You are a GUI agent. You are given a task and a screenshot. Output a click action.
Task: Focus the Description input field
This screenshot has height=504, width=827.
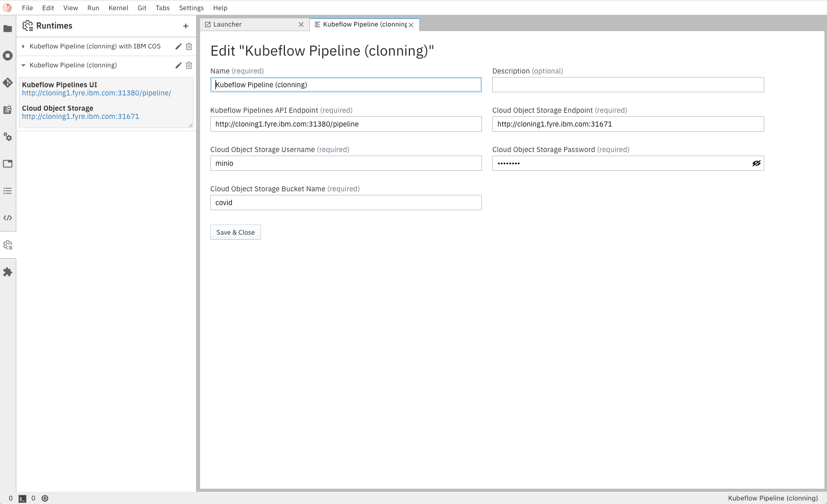(628, 85)
